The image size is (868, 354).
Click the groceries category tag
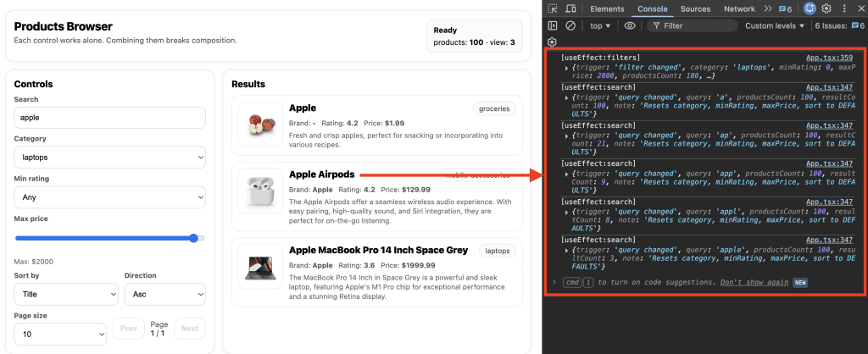(x=494, y=109)
